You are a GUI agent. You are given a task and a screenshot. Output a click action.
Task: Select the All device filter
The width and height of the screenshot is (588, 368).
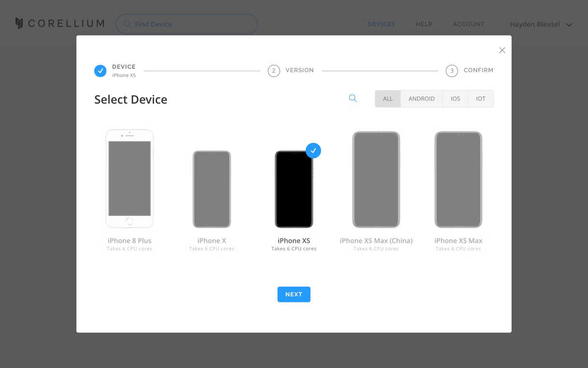(x=388, y=99)
